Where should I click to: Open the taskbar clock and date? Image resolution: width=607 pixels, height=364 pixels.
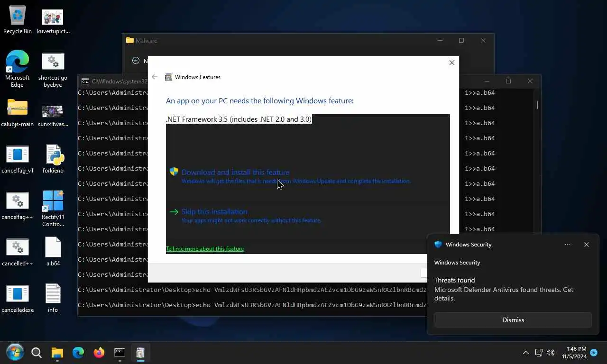pyautogui.click(x=574, y=353)
